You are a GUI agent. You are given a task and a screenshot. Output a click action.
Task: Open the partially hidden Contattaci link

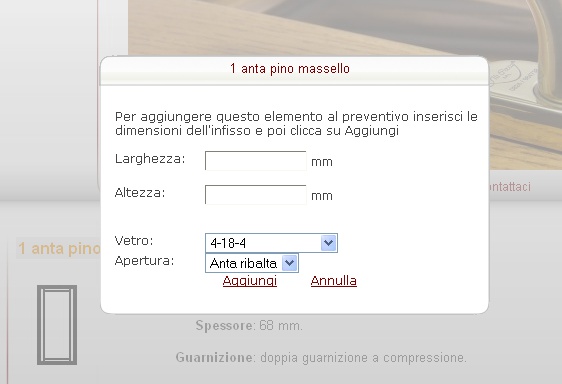click(x=510, y=187)
